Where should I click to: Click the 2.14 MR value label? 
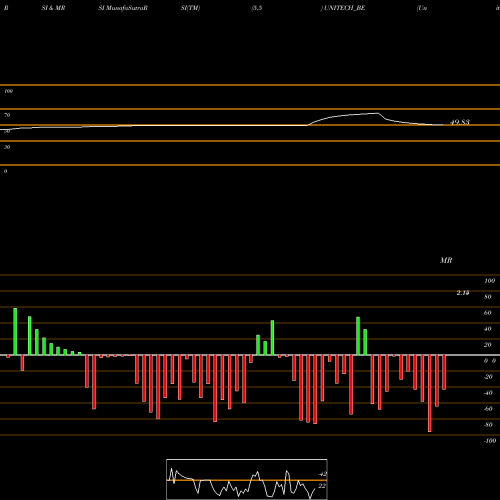(463, 293)
